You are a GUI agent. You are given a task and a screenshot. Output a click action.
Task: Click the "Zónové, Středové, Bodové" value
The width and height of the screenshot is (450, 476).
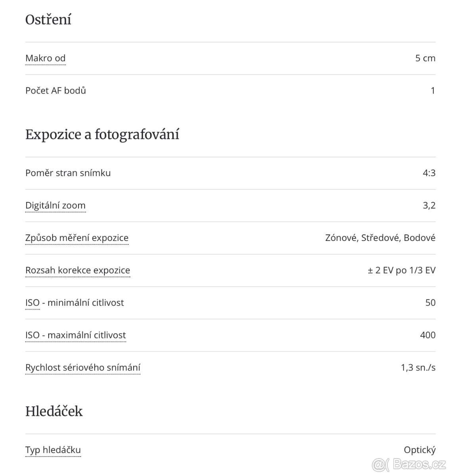[x=380, y=238]
